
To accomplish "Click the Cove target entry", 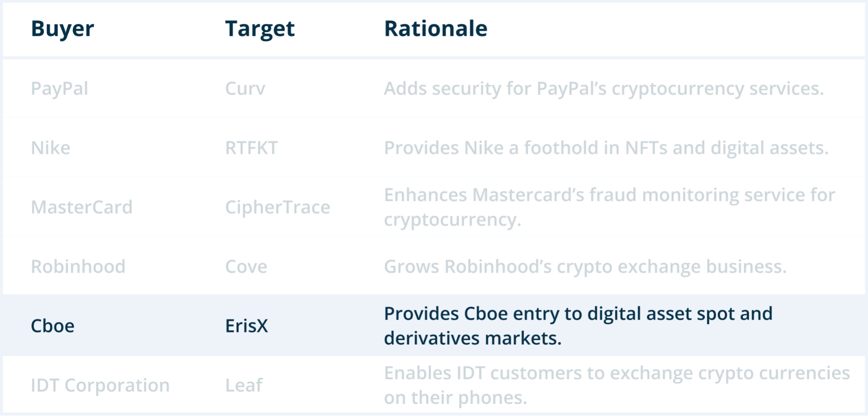I will pos(246,267).
